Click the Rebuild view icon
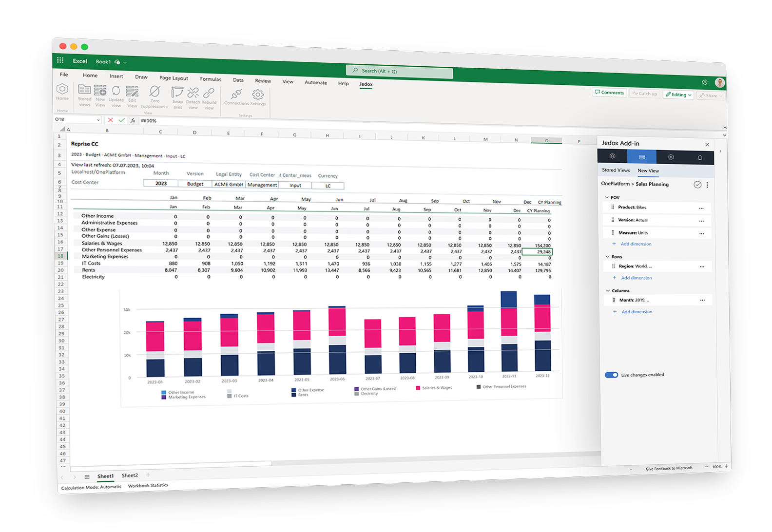This screenshot has height=532, width=772. tap(209, 98)
